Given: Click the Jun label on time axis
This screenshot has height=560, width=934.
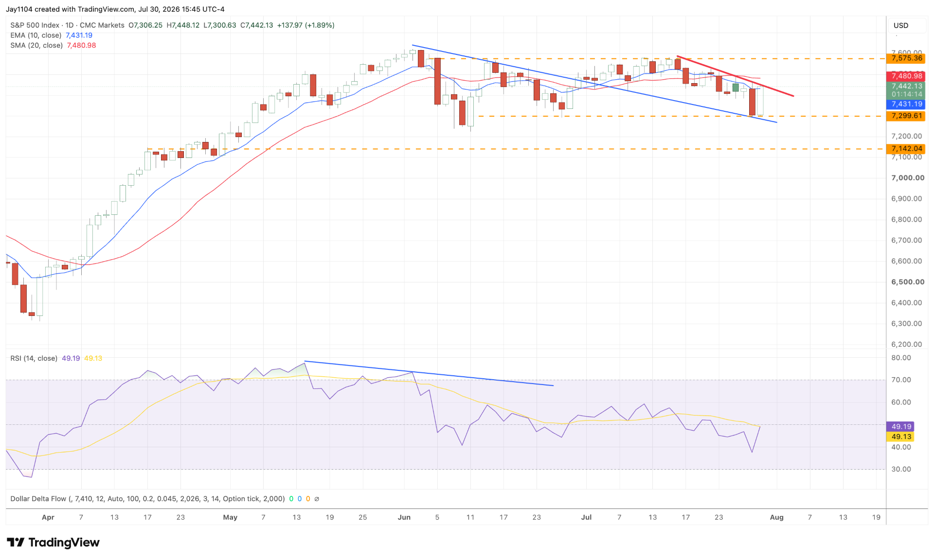Looking at the screenshot, I should click(404, 517).
